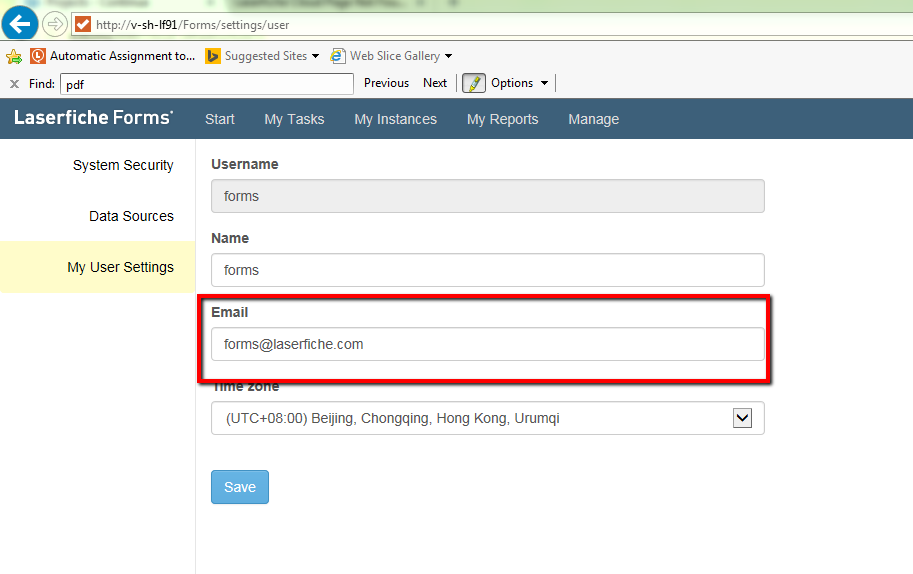The image size is (913, 574).
Task: Toggle the highlight matches pencil icon
Action: [474, 83]
